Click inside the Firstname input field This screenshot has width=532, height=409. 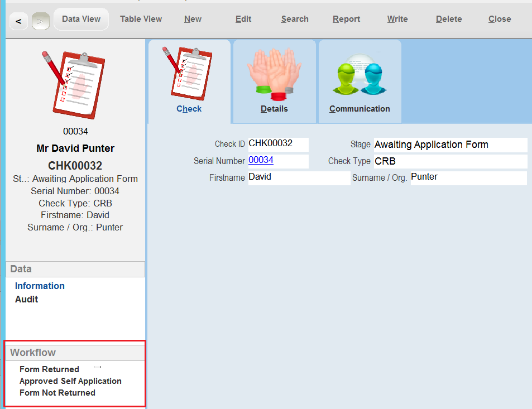click(299, 176)
